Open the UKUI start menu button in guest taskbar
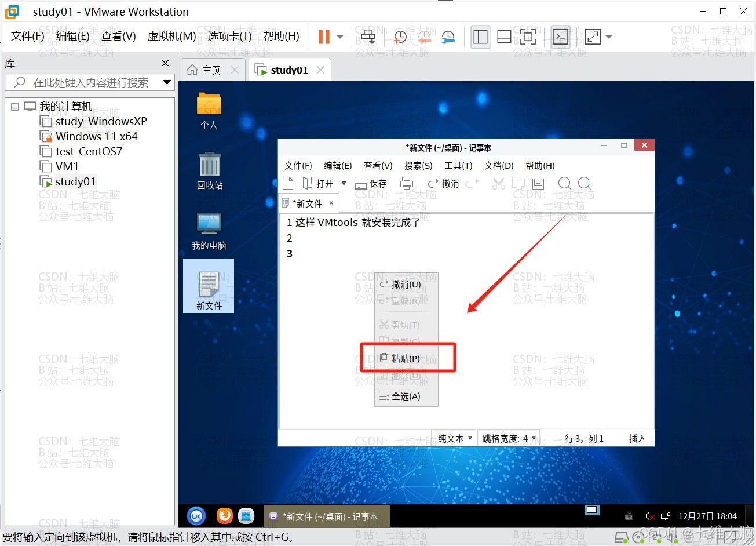 [197, 515]
